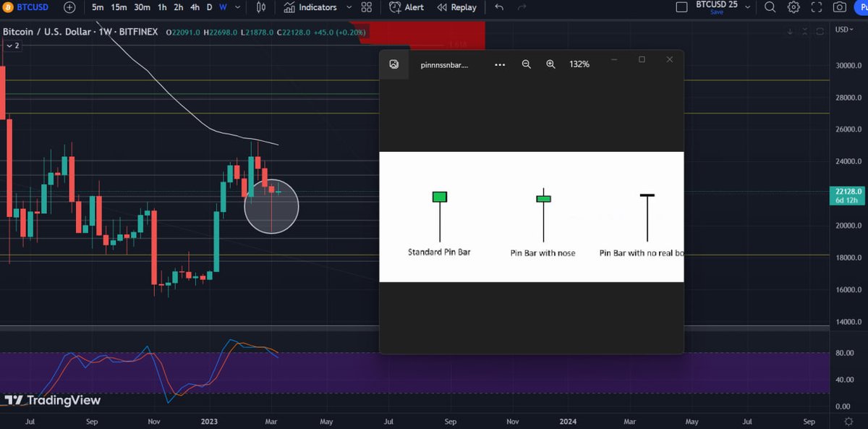Click the 80.00 oscillator scale value

(843, 353)
